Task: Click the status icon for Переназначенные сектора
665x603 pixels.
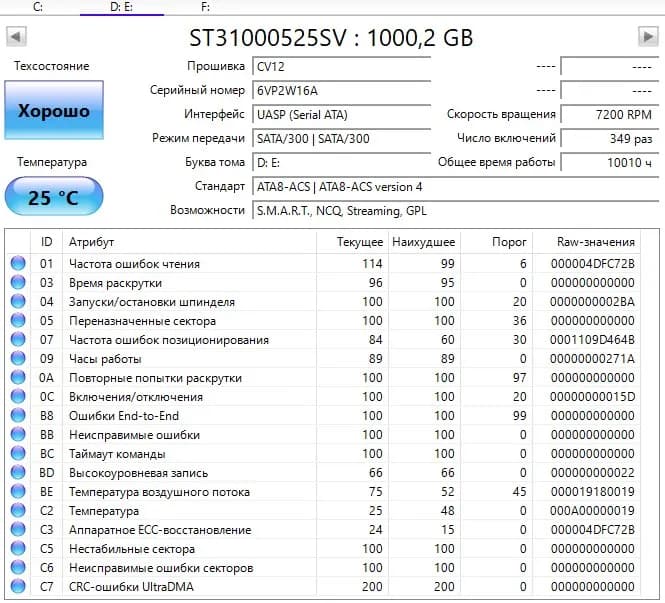Action: tap(18, 321)
